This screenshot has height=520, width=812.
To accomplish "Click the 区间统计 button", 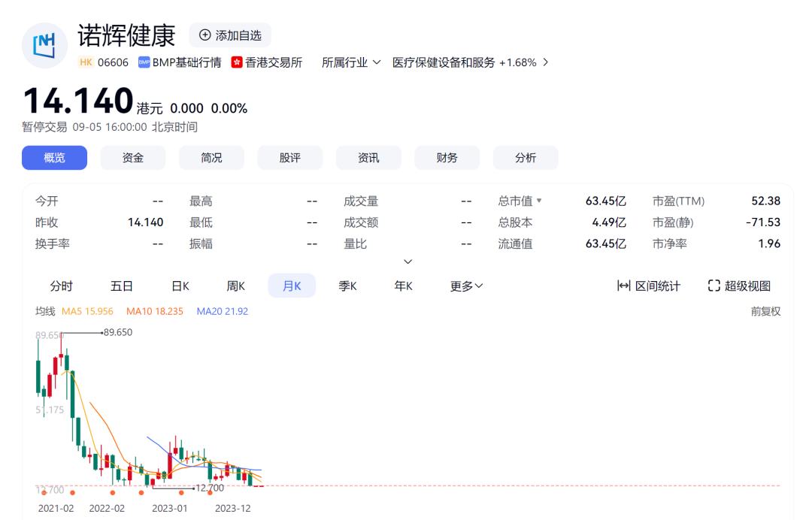I will tap(649, 286).
